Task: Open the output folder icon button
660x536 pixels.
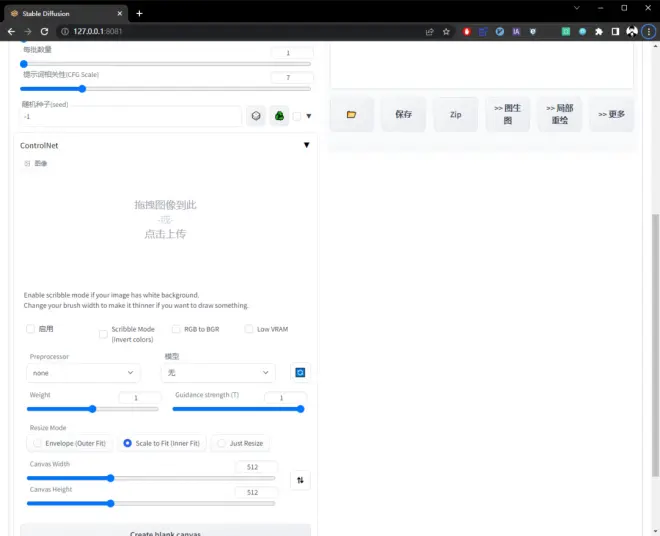Action: pos(351,115)
